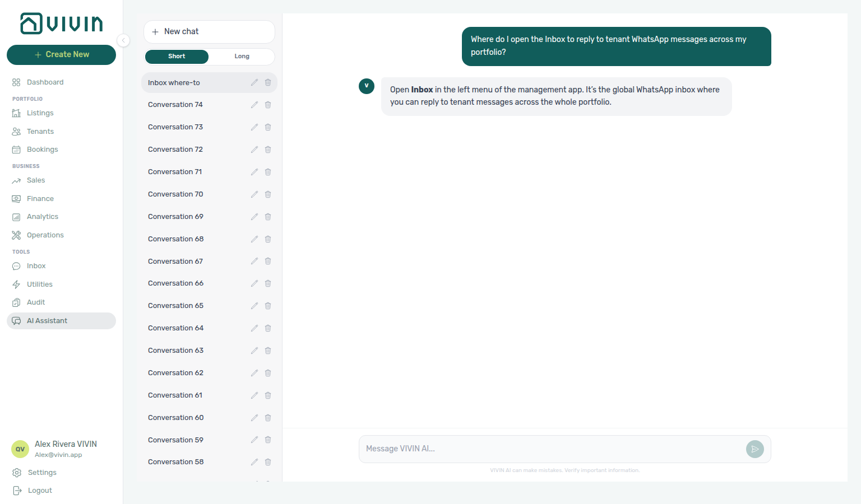Delete Conversation 66
This screenshot has width=861, height=504.
click(x=268, y=283)
